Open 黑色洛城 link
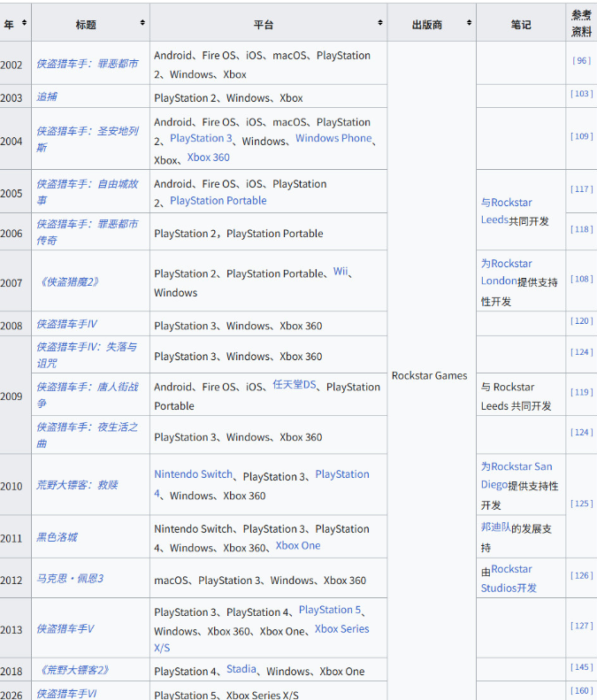The height and width of the screenshot is (700, 597). [57, 537]
